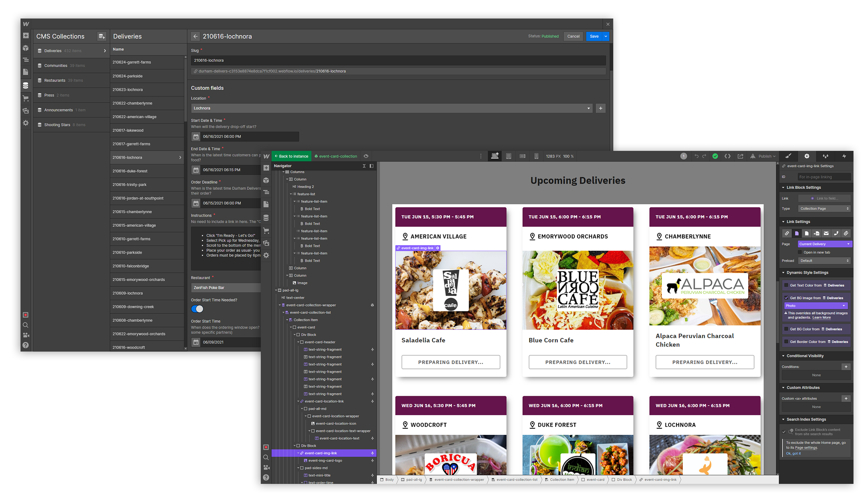Click Slug input field with 210616-lochnora
The width and height of the screenshot is (868, 502).
[x=398, y=60]
